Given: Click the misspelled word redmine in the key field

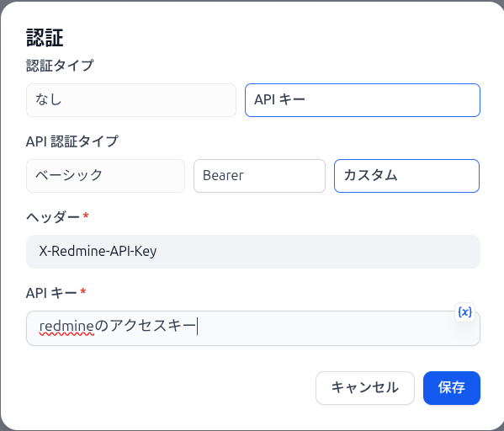Looking at the screenshot, I should 66,326.
